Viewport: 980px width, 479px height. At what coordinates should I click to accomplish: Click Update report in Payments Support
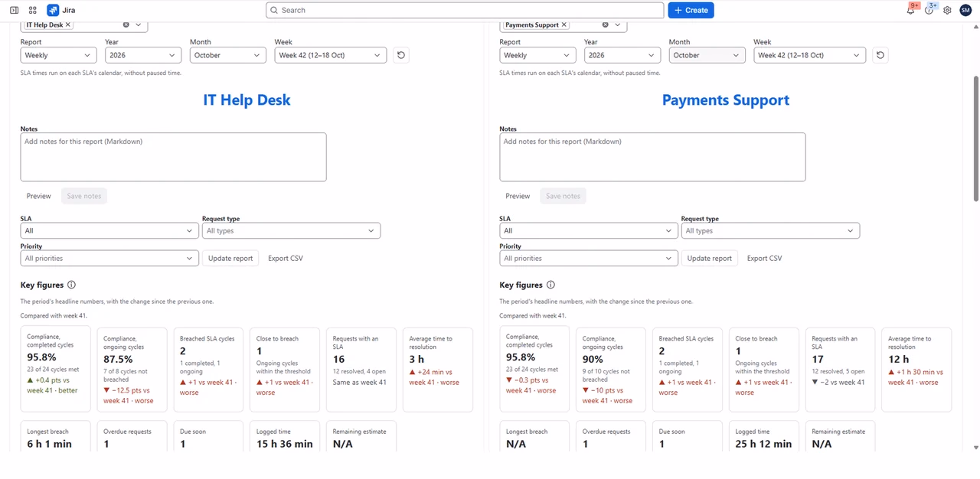tap(710, 258)
